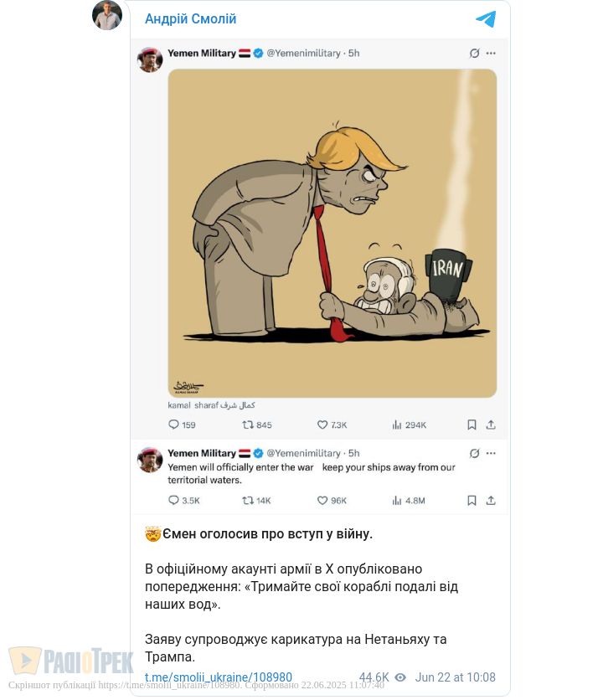Click Андрій Смолій's profile avatar
Viewport: 603px width, 700px height.
(107, 15)
